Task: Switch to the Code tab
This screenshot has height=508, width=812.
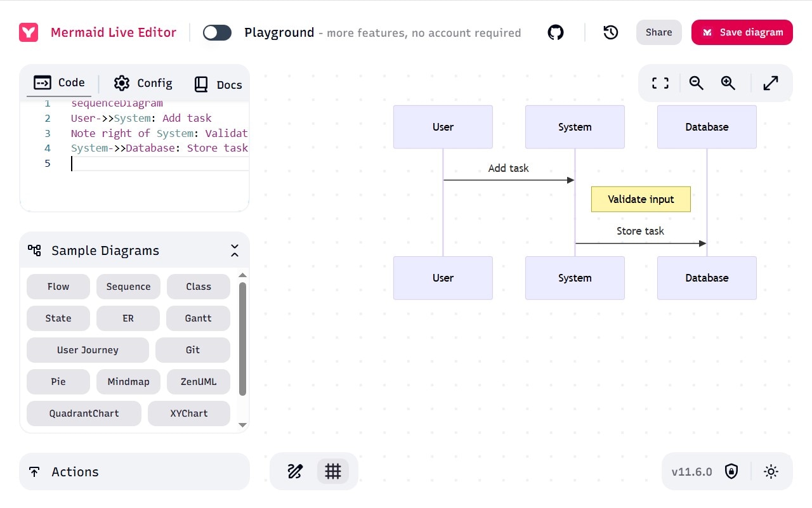Action: coord(59,82)
